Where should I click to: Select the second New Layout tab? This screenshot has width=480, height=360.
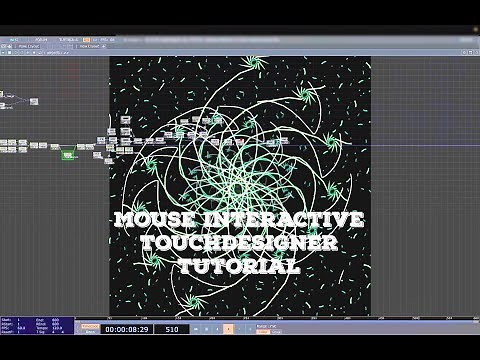tap(89, 46)
